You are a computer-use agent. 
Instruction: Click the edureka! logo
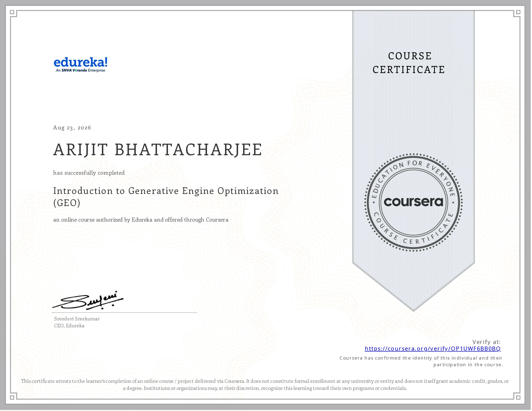[x=80, y=65]
